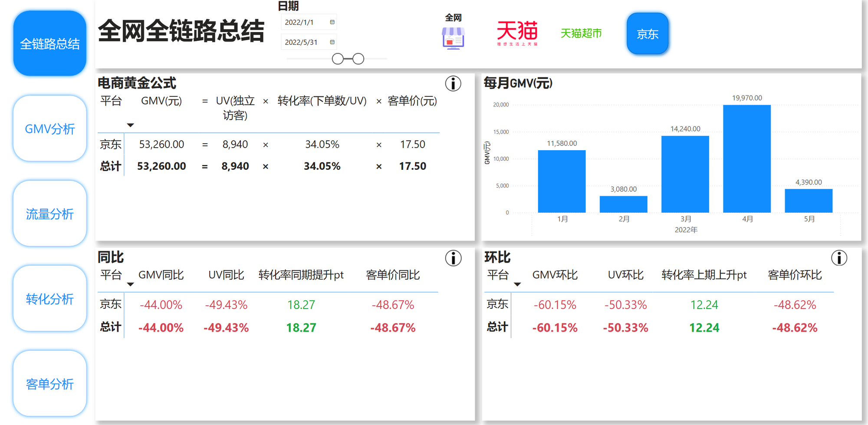Toggle sort arrow under 平台 in 环比 table
Viewport: 868px width, 425px height.
click(517, 284)
